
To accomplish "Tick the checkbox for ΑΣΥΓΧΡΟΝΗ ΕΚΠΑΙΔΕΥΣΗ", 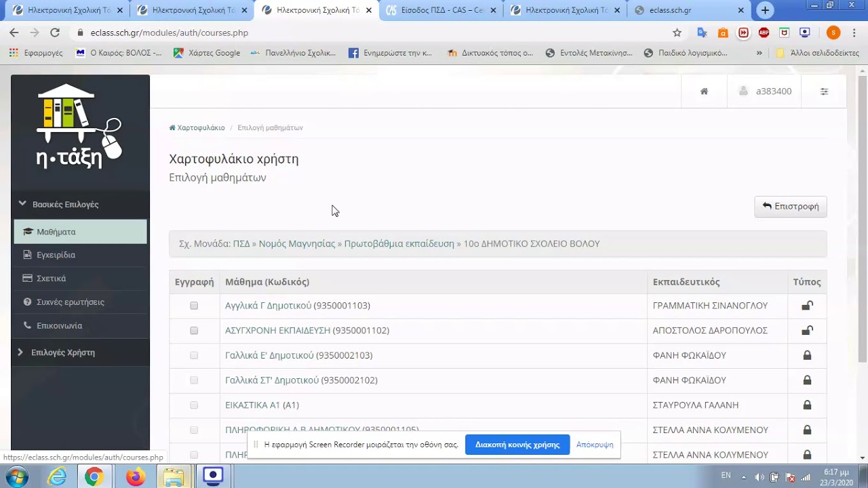I will click(x=194, y=331).
